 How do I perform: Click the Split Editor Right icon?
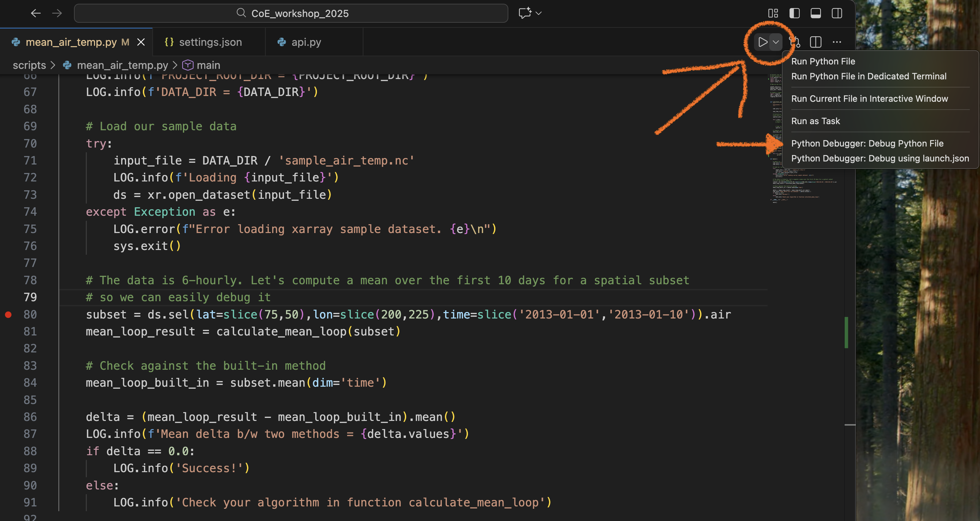815,42
